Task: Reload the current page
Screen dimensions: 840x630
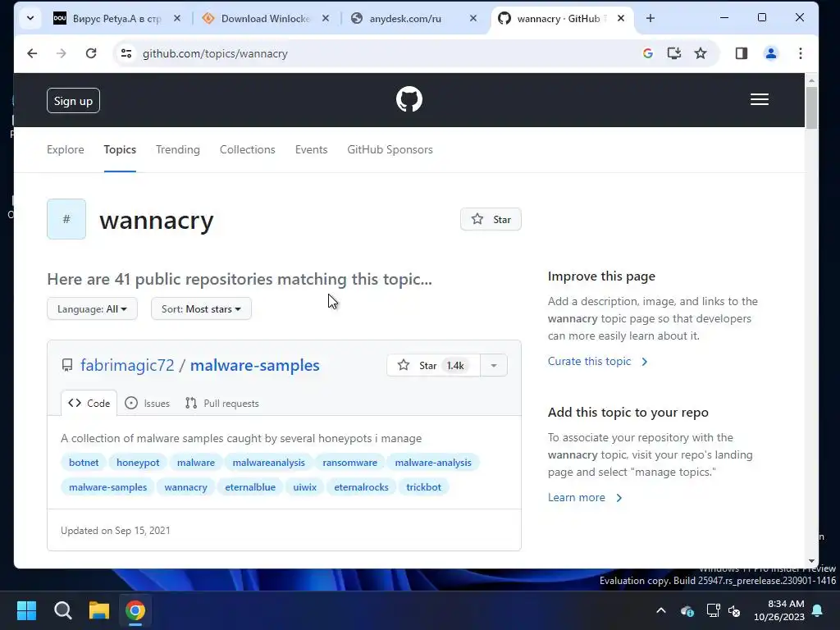Action: point(91,53)
